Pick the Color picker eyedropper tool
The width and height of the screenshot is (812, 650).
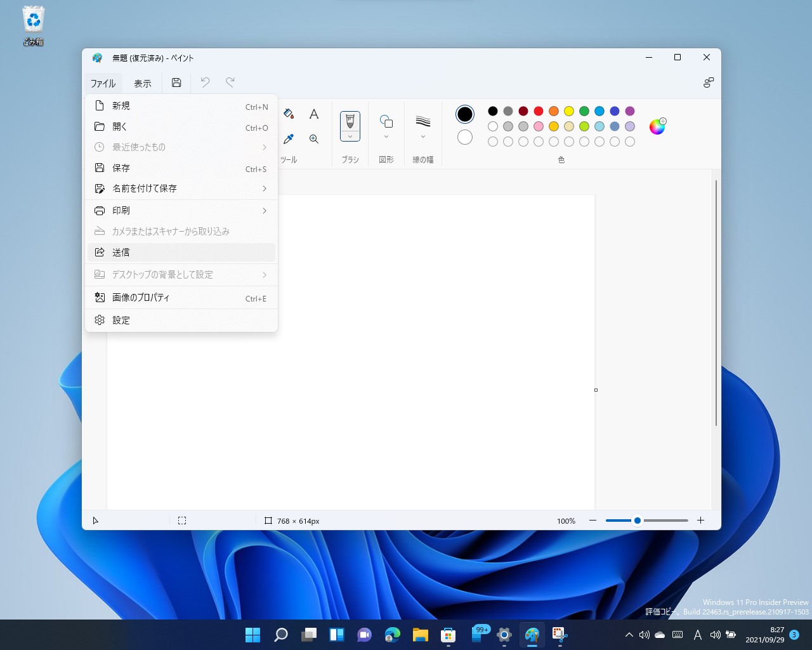click(289, 138)
